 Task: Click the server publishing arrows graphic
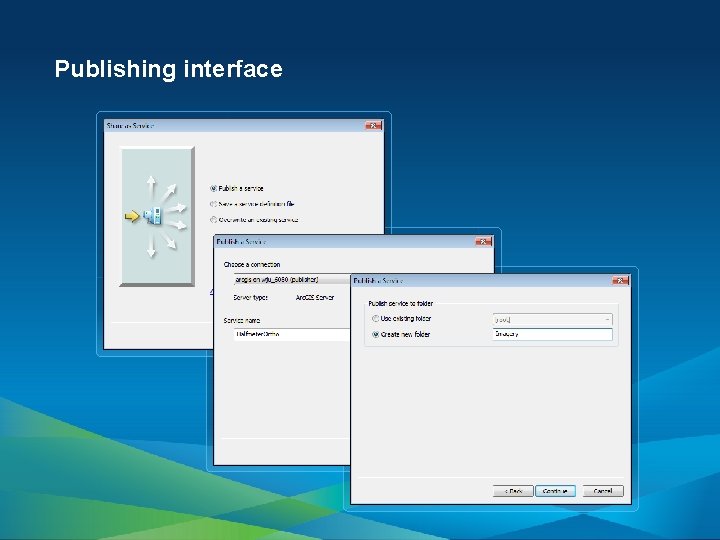[x=157, y=216]
